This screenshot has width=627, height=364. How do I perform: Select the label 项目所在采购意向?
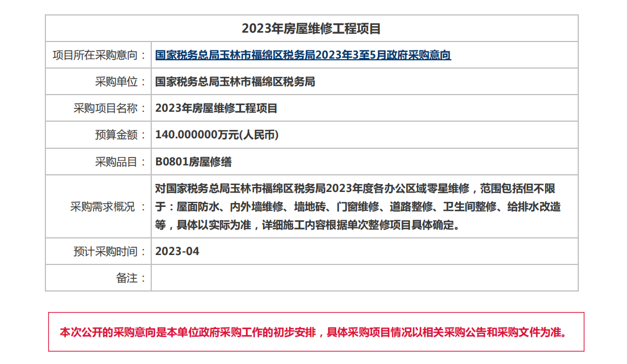click(100, 55)
